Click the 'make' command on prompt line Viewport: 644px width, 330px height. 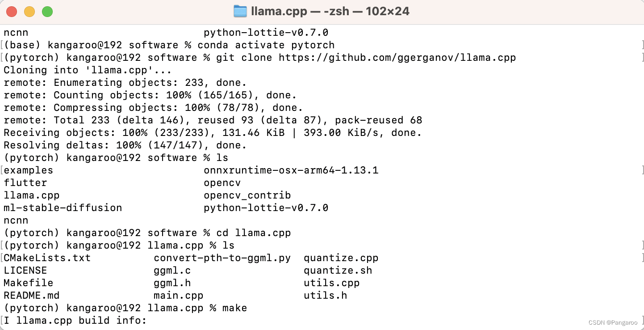click(x=235, y=308)
